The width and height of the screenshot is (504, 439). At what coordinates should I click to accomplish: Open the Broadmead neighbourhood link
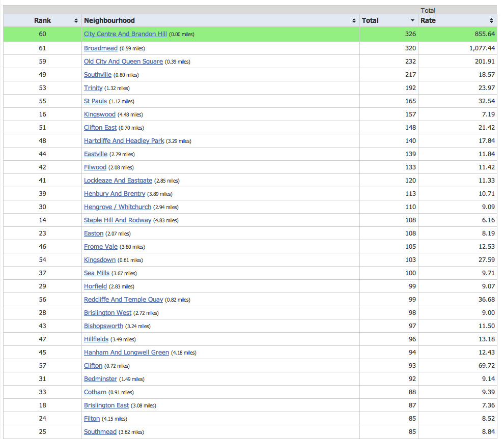click(101, 48)
